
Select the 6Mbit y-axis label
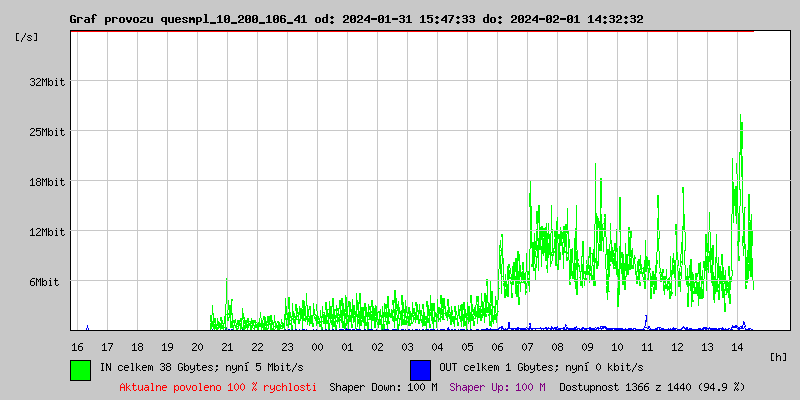(x=44, y=282)
